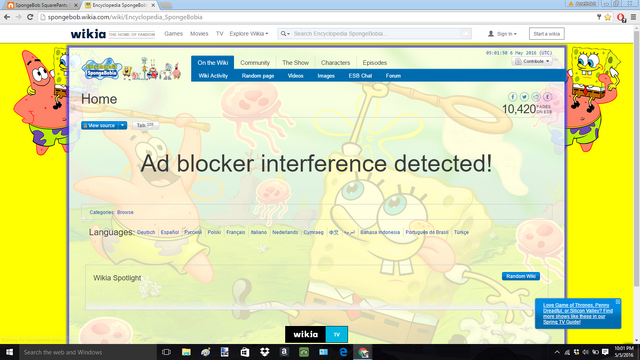Image resolution: width=640 pixels, height=360 pixels.
Task: Open the Characters tab
Action: tap(336, 62)
